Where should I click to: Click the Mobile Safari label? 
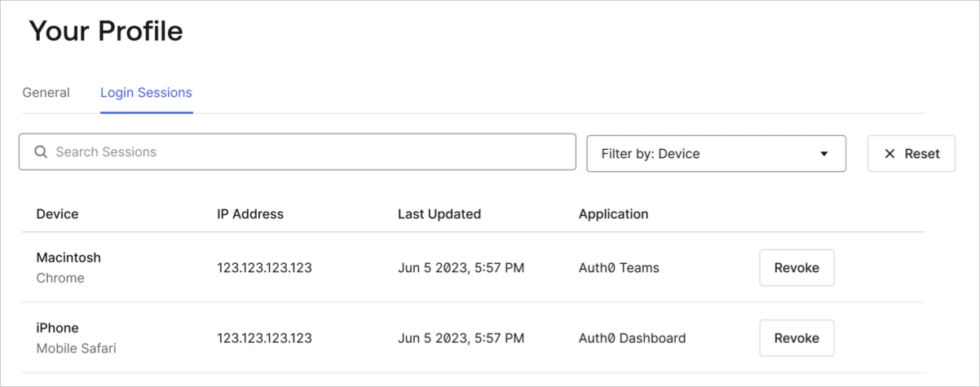[x=77, y=349]
